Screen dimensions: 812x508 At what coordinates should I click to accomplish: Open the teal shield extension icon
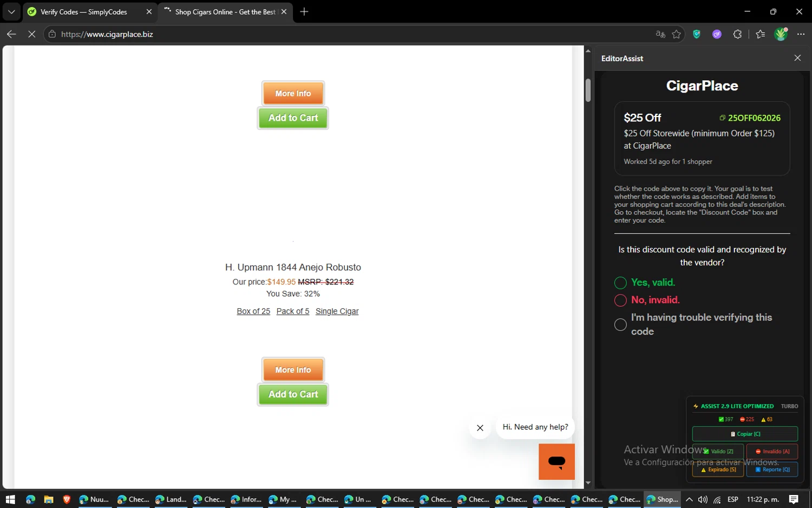click(697, 34)
